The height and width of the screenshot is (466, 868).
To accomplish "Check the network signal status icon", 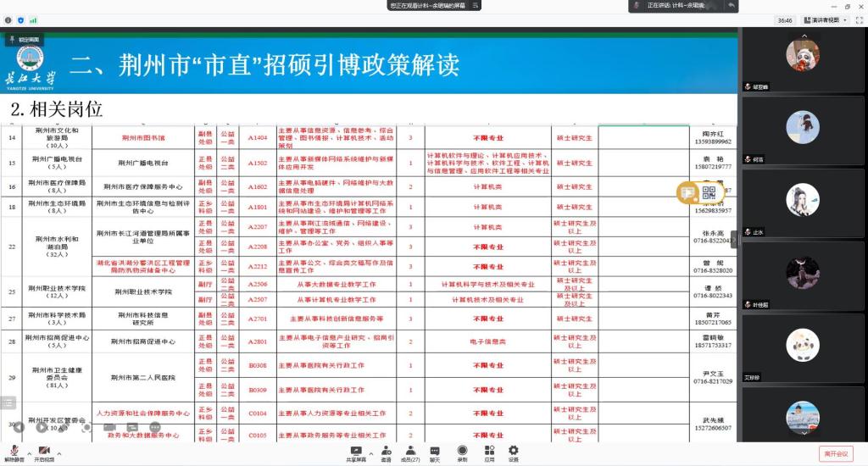I will click(33, 19).
